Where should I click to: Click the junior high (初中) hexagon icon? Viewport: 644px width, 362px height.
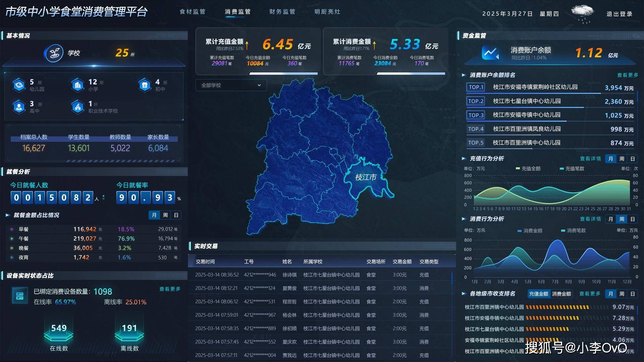click(x=145, y=85)
